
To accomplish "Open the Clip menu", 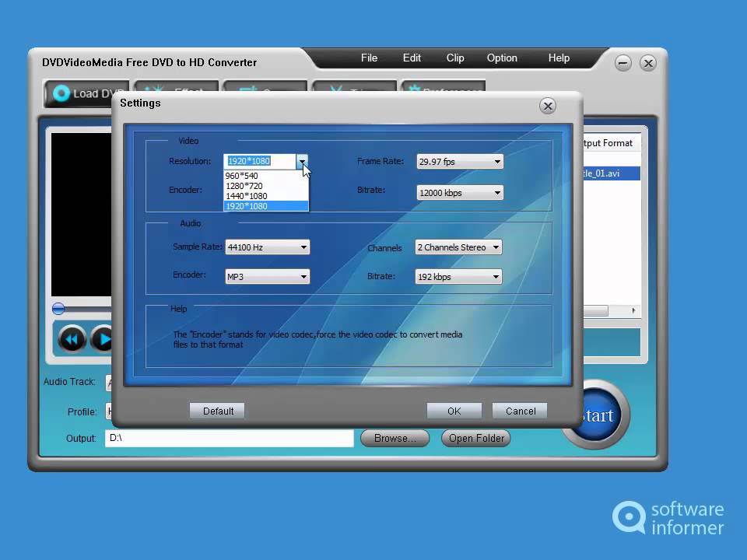I will [x=455, y=58].
